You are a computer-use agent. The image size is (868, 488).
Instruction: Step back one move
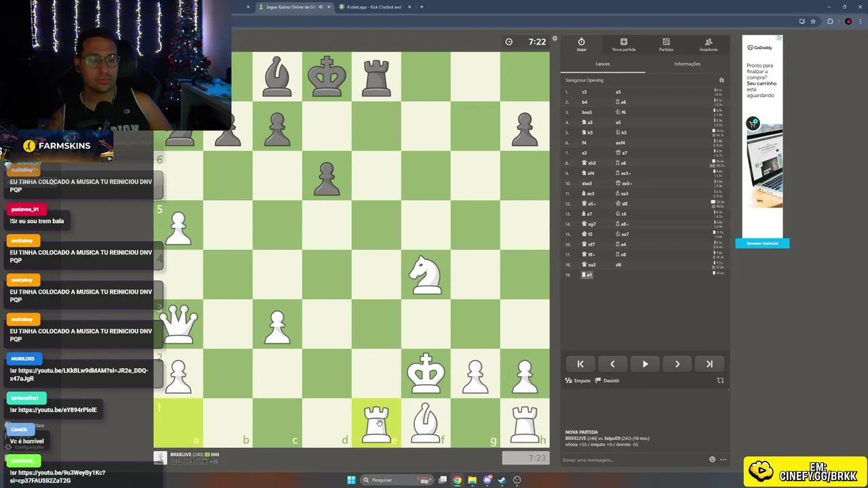(x=612, y=364)
